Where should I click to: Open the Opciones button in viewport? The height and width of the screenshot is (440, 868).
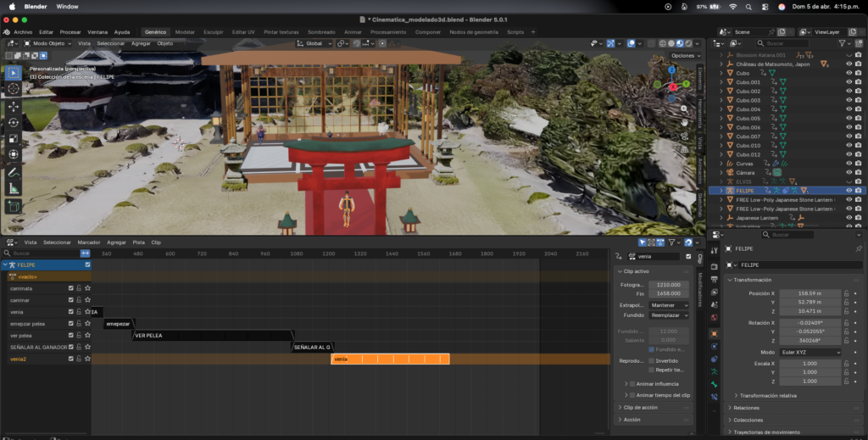pos(682,55)
